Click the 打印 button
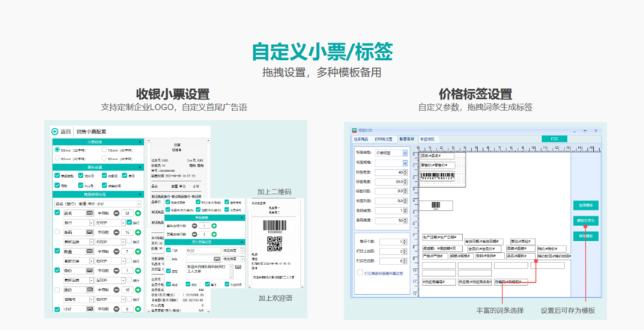 pyautogui.click(x=554, y=138)
